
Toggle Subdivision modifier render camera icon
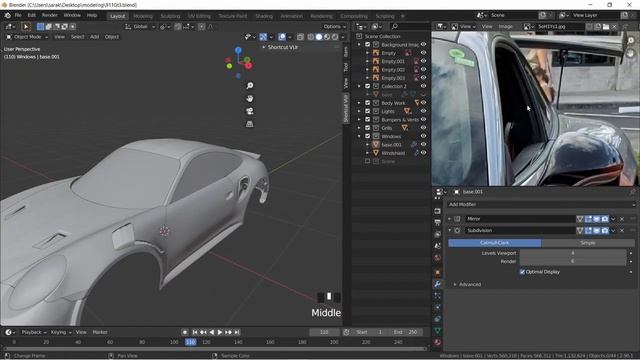pyautogui.click(x=604, y=231)
